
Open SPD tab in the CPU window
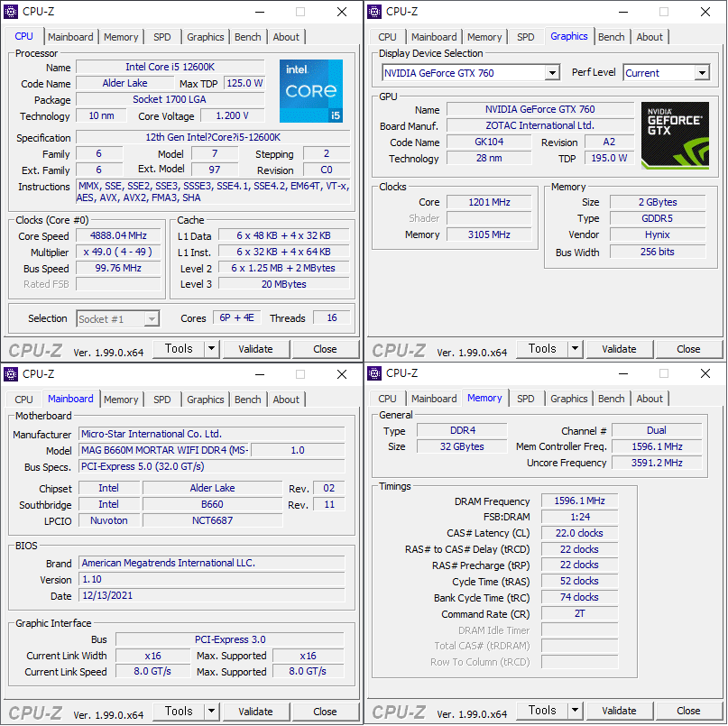[x=162, y=37]
